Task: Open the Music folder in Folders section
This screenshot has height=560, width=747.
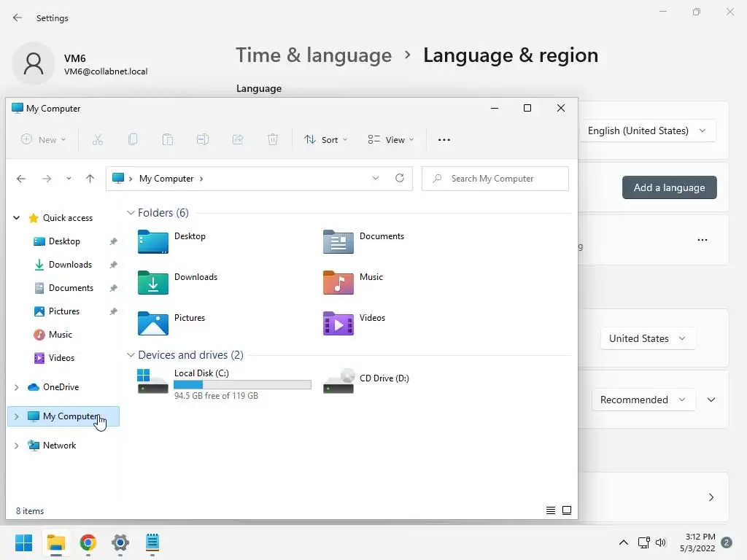Action: tap(338, 282)
